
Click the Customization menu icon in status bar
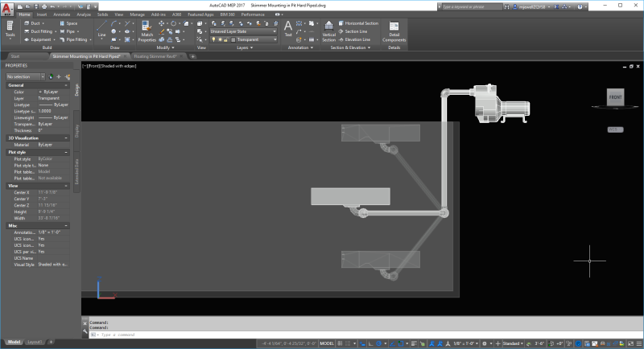pos(638,343)
